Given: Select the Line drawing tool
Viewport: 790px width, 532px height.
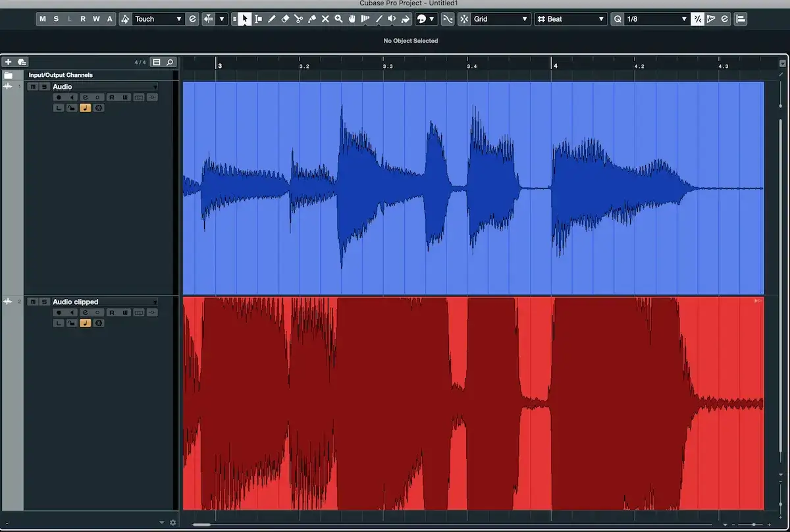Looking at the screenshot, I should [379, 19].
